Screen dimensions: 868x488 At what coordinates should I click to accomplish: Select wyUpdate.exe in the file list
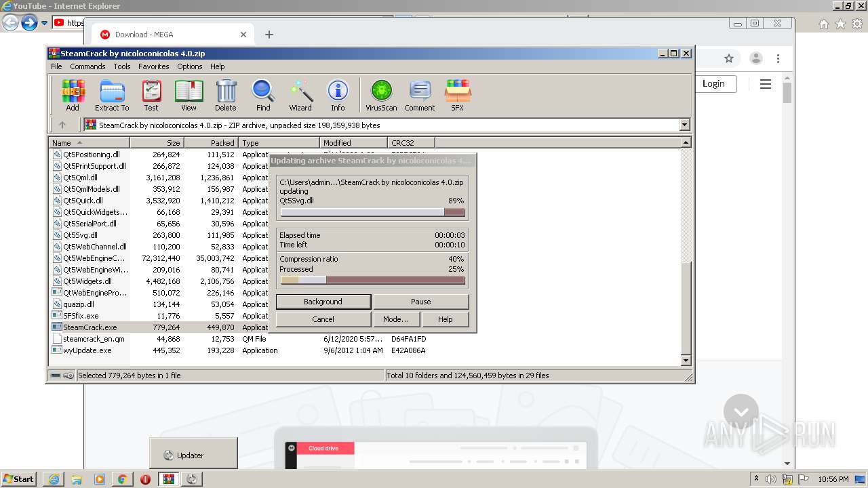(x=87, y=350)
